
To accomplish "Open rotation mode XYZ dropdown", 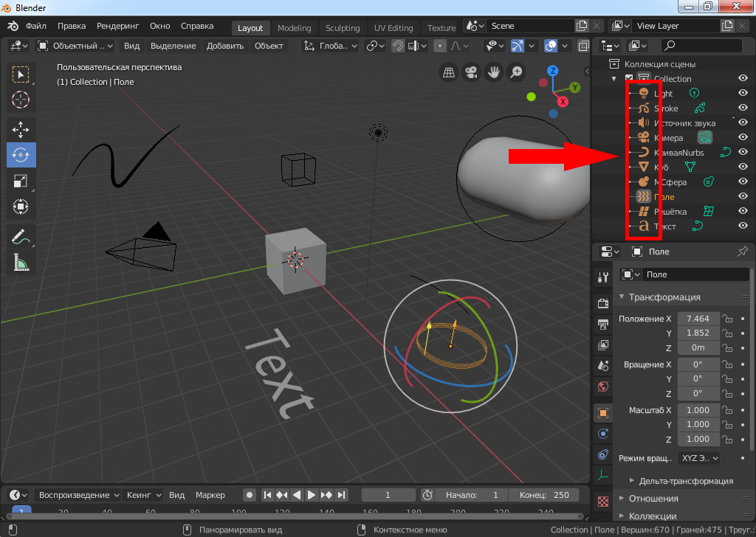I will click(698, 458).
